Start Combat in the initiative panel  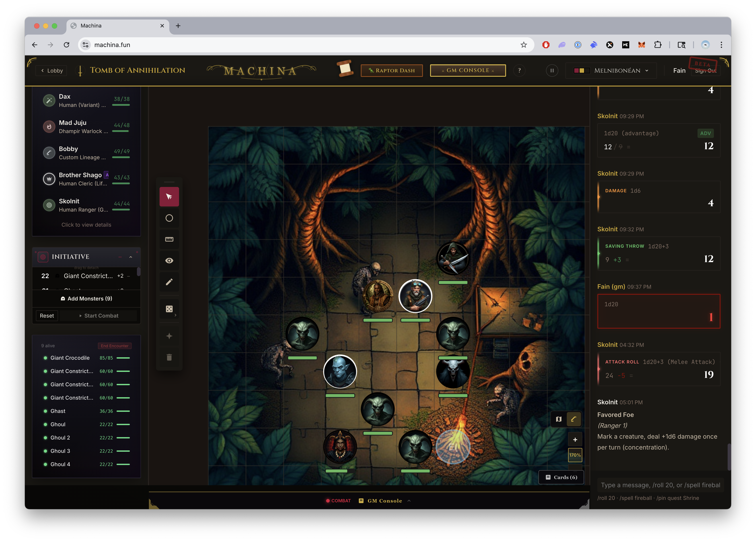pos(99,316)
